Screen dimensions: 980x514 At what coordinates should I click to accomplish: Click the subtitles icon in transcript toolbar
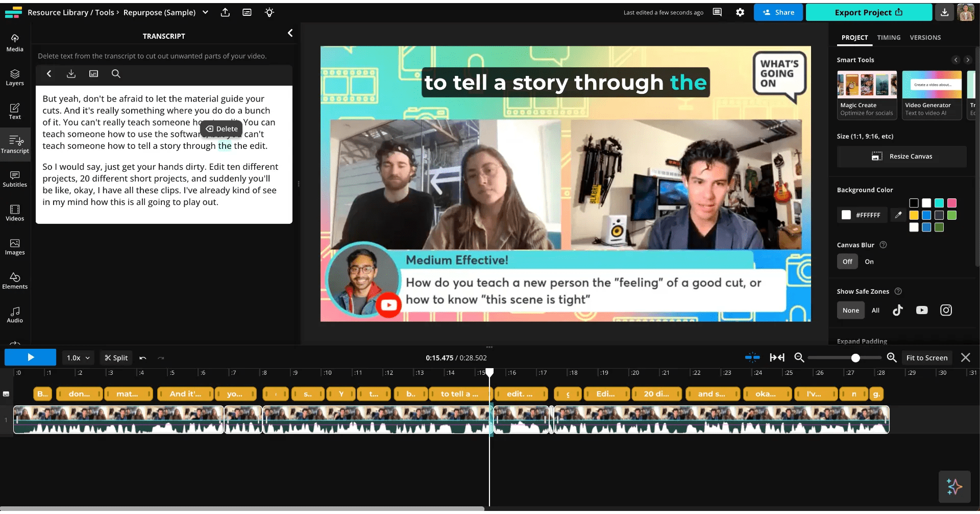click(93, 74)
